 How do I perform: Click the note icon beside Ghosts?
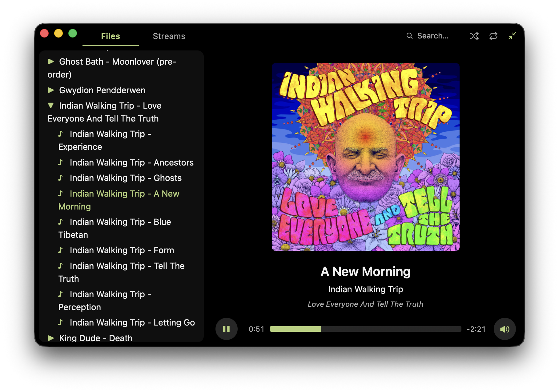[61, 178]
